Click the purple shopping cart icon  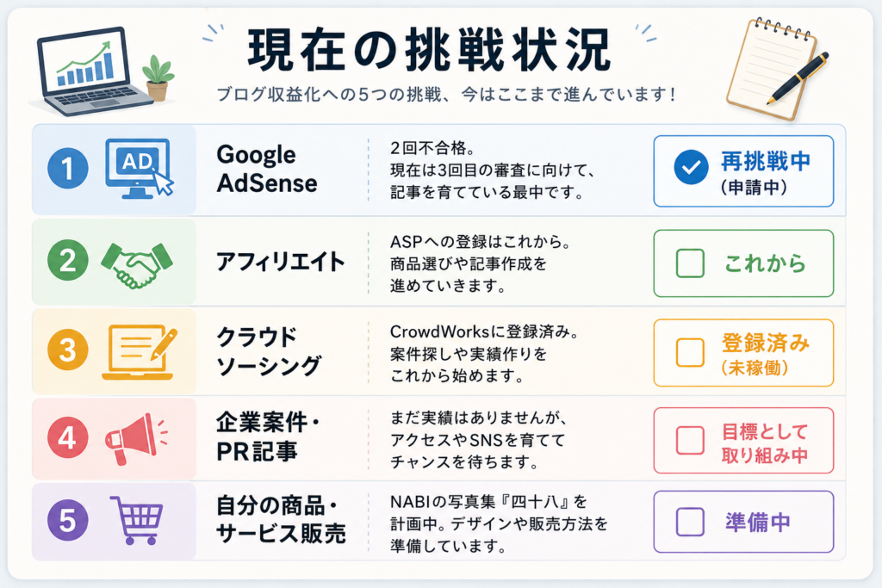click(x=137, y=520)
